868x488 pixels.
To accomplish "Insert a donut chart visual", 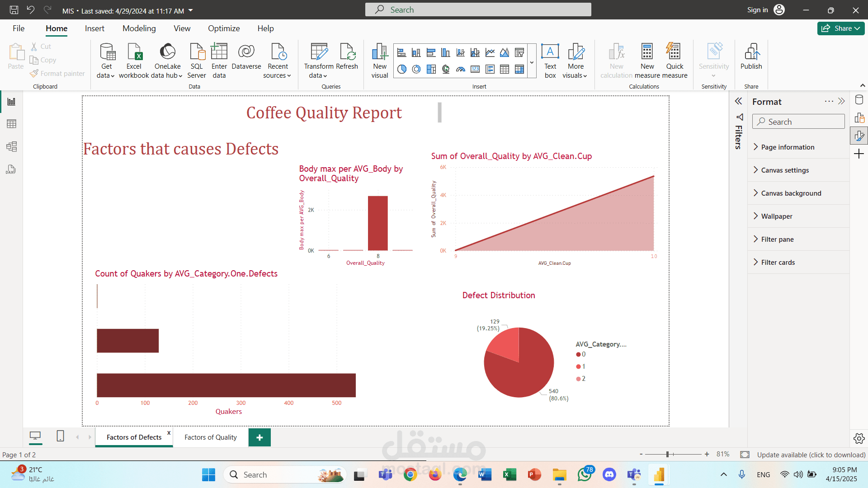I will point(416,69).
